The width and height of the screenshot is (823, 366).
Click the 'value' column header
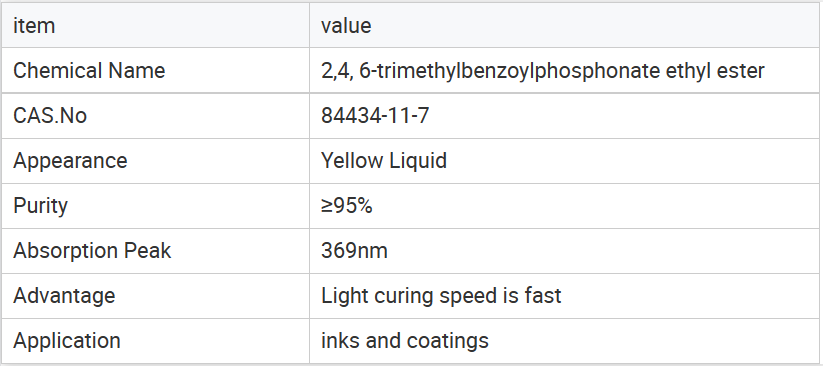(564, 25)
